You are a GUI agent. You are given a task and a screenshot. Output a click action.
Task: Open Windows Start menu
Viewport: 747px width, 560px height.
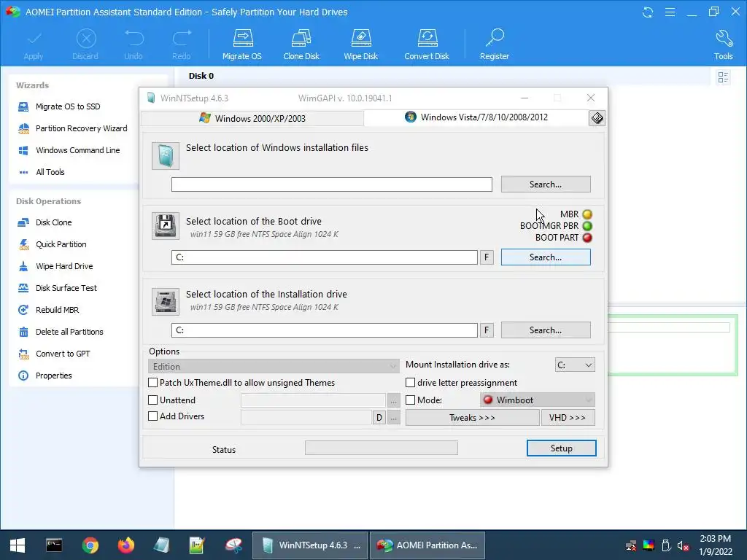tap(18, 545)
